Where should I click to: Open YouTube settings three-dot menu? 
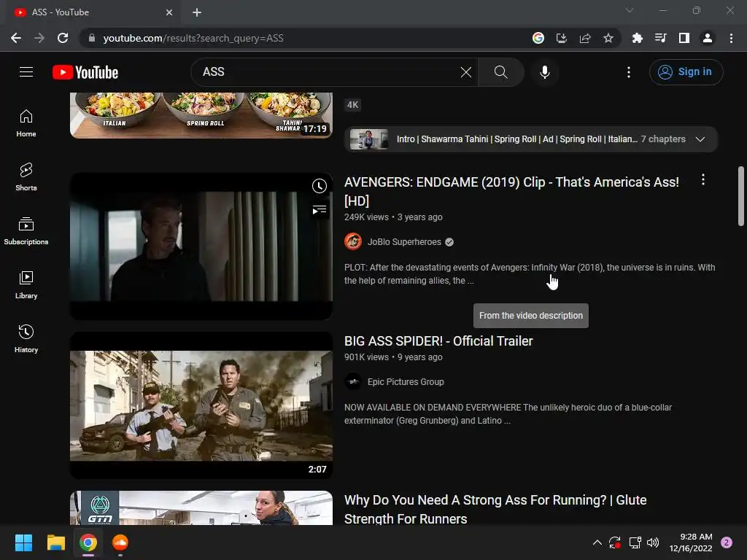[628, 72]
